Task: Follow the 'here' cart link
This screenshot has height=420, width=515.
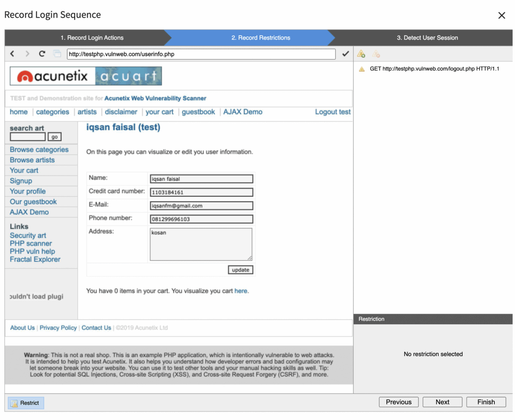Action: pos(241,291)
